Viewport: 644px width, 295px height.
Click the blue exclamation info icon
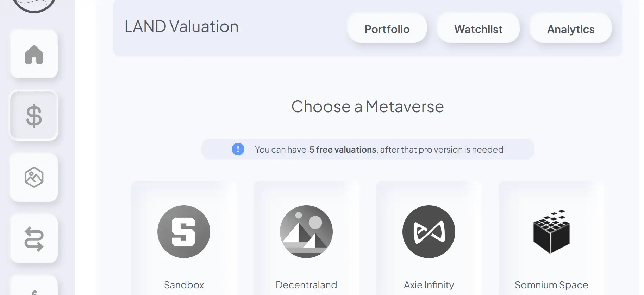point(238,149)
